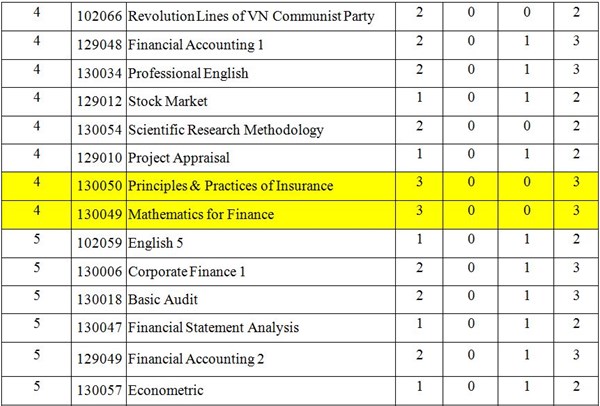This screenshot has height=406, width=600.
Task: Click the semester number in the Econometric row
Action: pos(37,388)
